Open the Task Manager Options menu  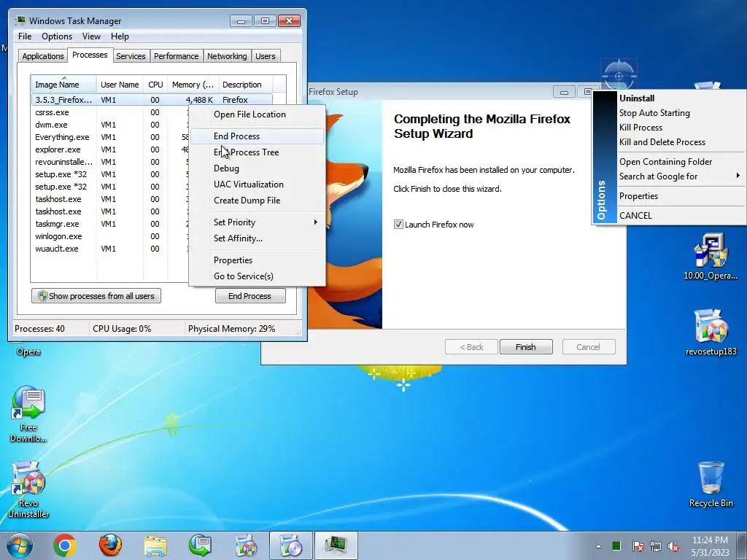pos(57,36)
